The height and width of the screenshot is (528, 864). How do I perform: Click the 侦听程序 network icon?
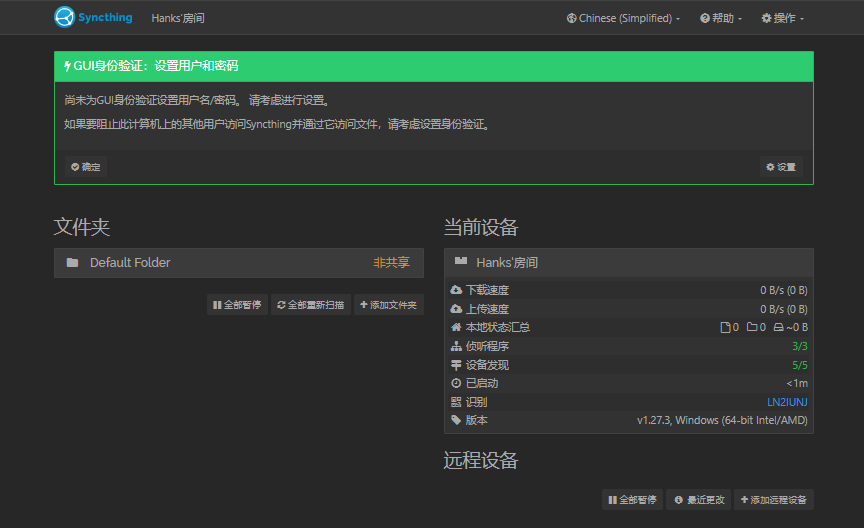click(456, 346)
